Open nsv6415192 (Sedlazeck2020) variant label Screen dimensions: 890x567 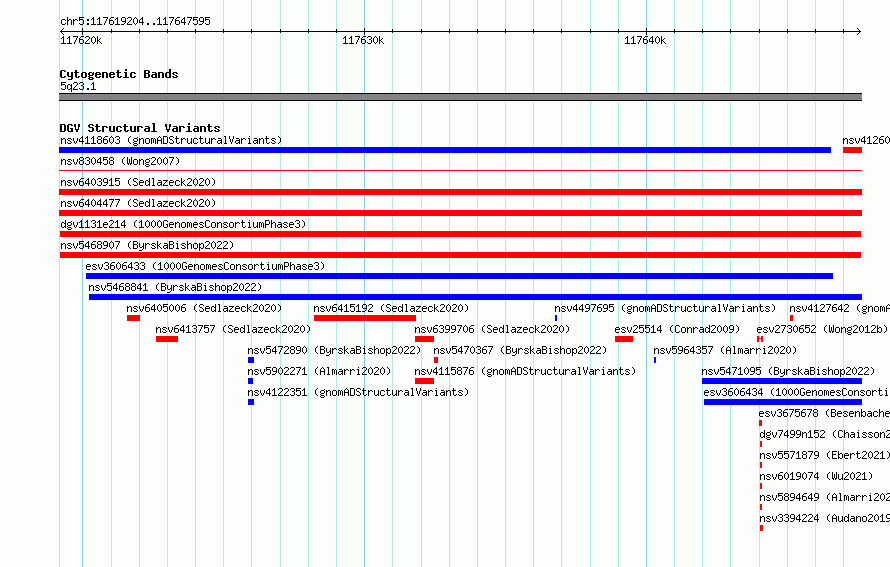391,308
